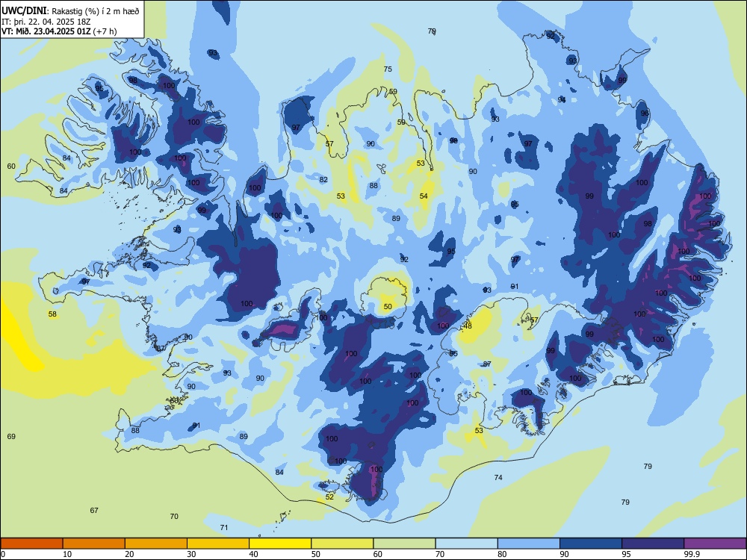This screenshot has width=747, height=560.
Task: Click the '52' humidity value near the south coast
Action: tap(329, 497)
